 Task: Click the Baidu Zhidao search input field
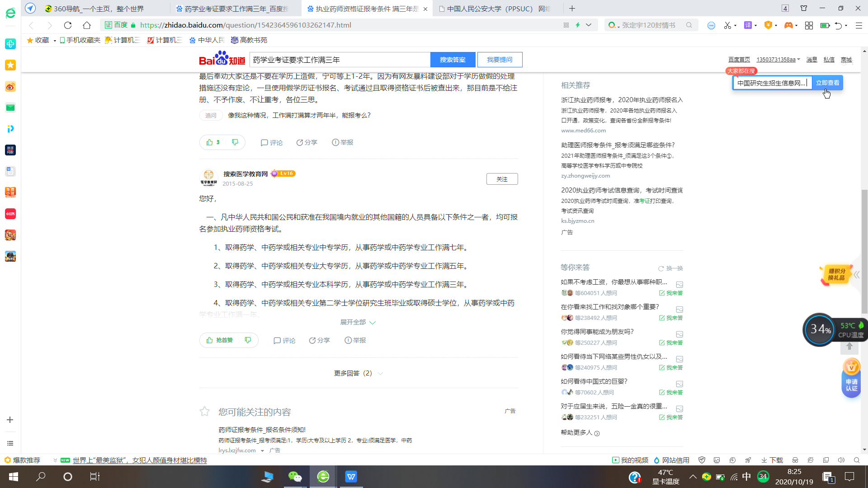coord(339,60)
